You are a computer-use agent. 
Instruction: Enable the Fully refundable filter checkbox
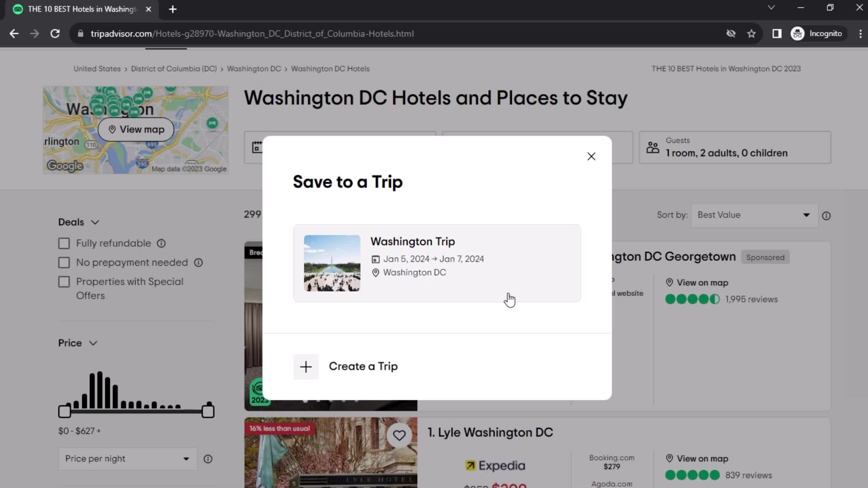click(x=64, y=243)
